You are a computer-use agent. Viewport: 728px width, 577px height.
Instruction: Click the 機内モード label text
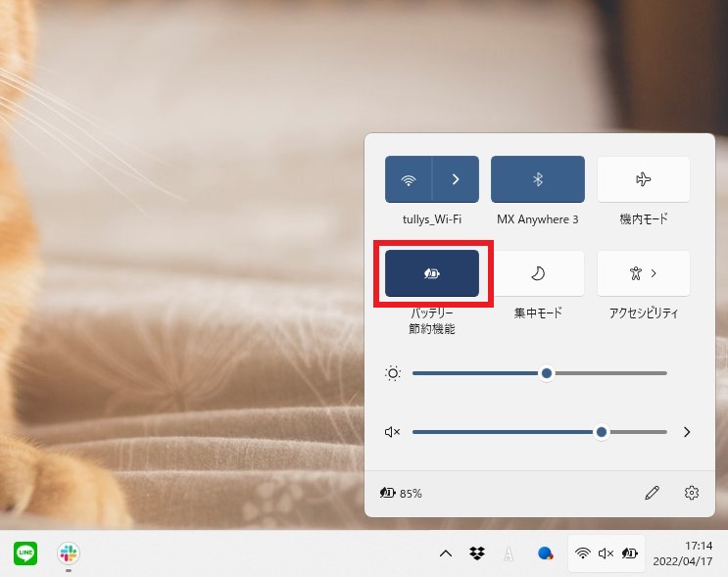pyautogui.click(x=644, y=218)
